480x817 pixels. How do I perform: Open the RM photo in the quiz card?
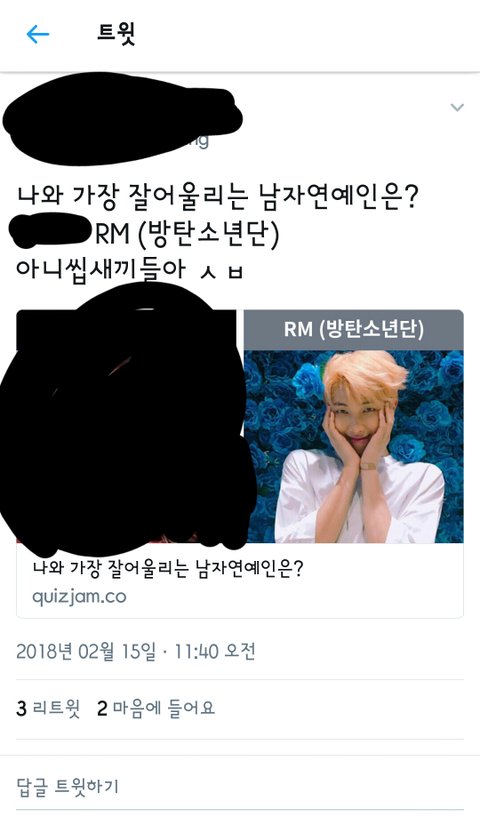[353, 447]
